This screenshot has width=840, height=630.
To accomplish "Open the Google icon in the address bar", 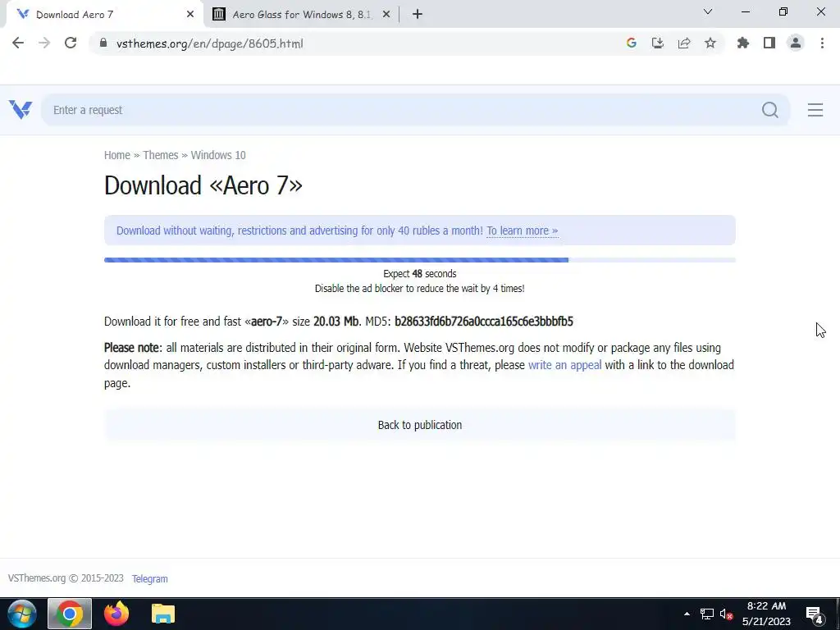I will (631, 43).
